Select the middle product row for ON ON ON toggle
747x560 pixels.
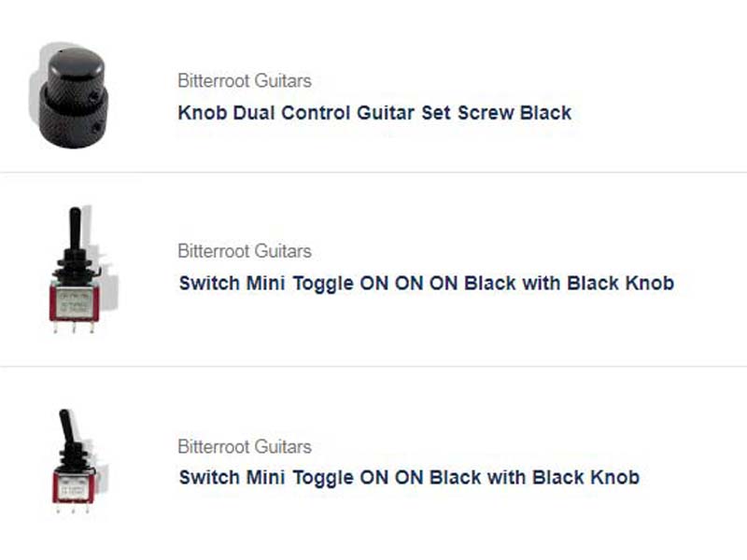[373, 270]
